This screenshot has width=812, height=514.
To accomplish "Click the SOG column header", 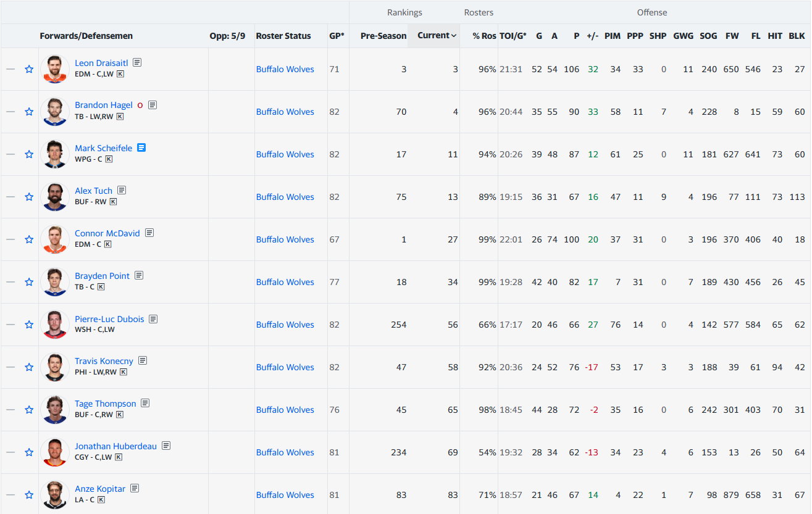I will pos(708,36).
